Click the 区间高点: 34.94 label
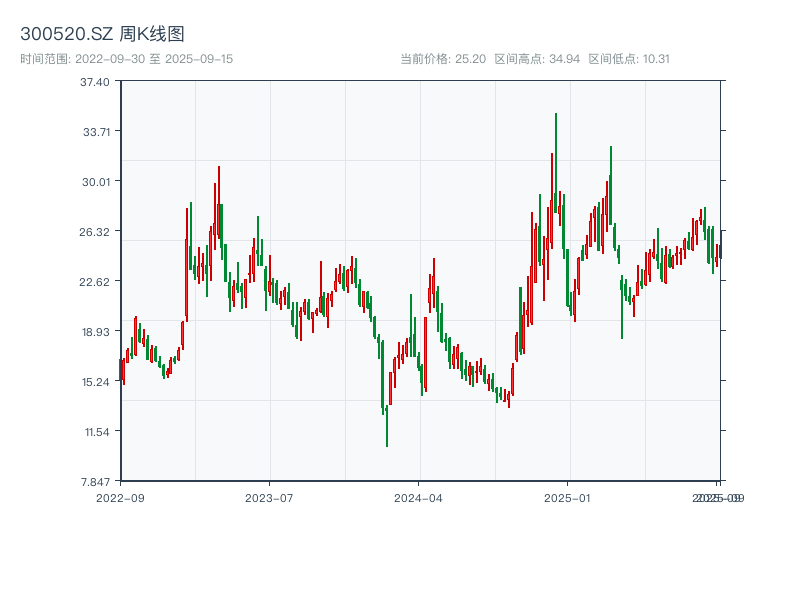 (x=537, y=59)
